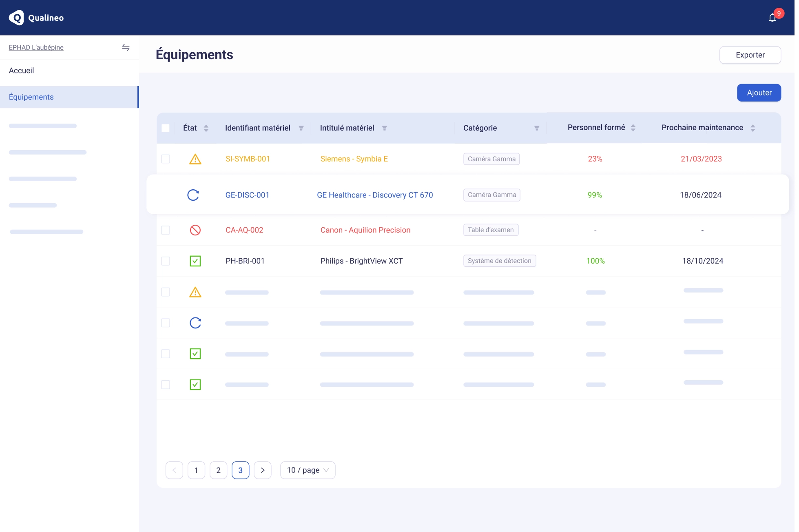This screenshot has height=532, width=799.
Task: Open the notifications bell with 9 alerts
Action: point(772,18)
